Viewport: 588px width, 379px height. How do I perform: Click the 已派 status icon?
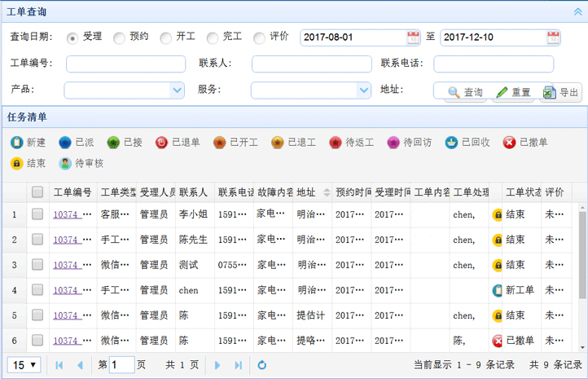point(65,143)
